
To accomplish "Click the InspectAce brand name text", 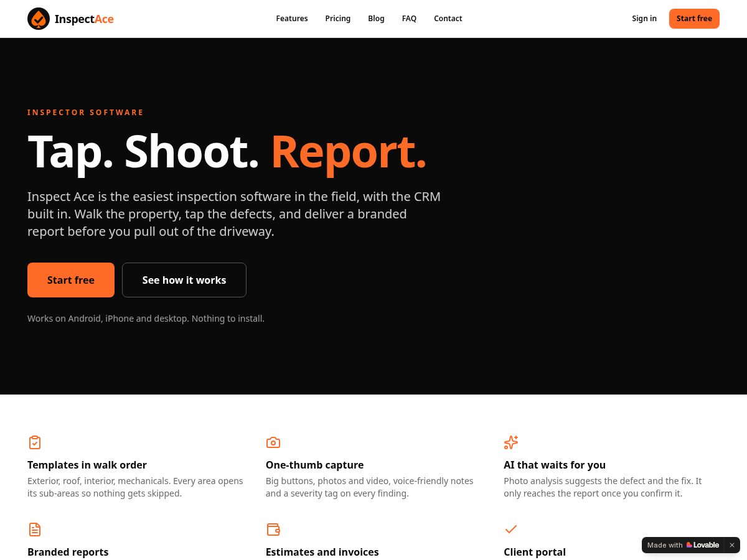I will (84, 19).
